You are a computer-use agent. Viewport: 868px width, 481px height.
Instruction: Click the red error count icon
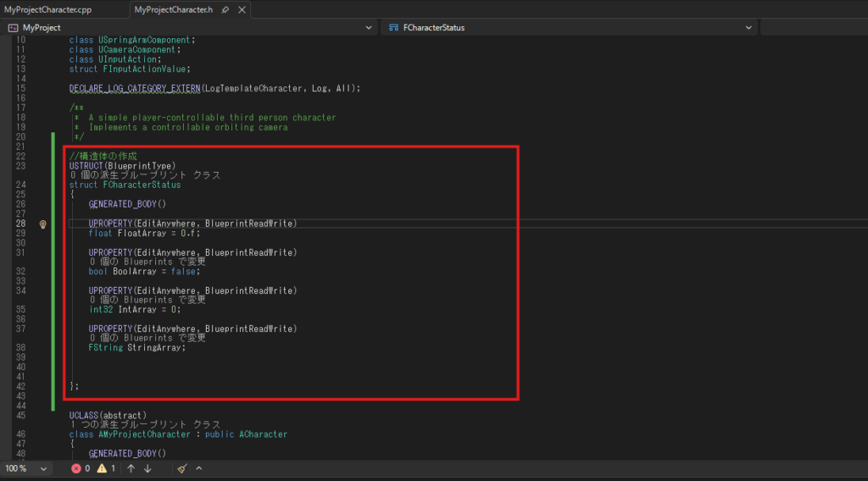[x=76, y=468]
